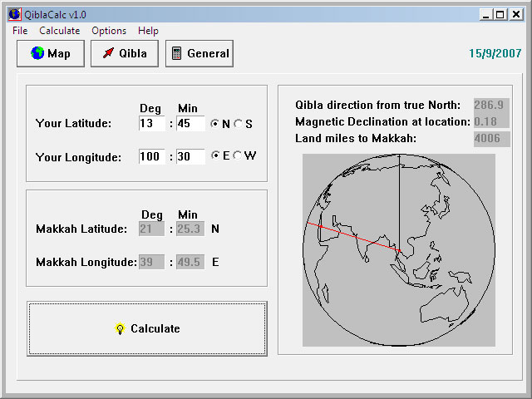This screenshot has height=399, width=532.
Task: Click the latitude minutes field showing 45
Action: (x=190, y=124)
